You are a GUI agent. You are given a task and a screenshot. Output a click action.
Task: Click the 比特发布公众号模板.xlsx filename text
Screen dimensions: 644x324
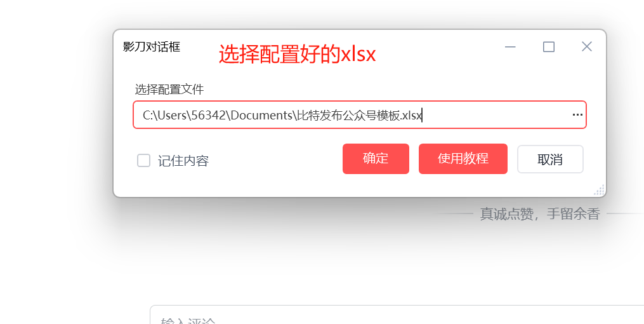coord(359,115)
